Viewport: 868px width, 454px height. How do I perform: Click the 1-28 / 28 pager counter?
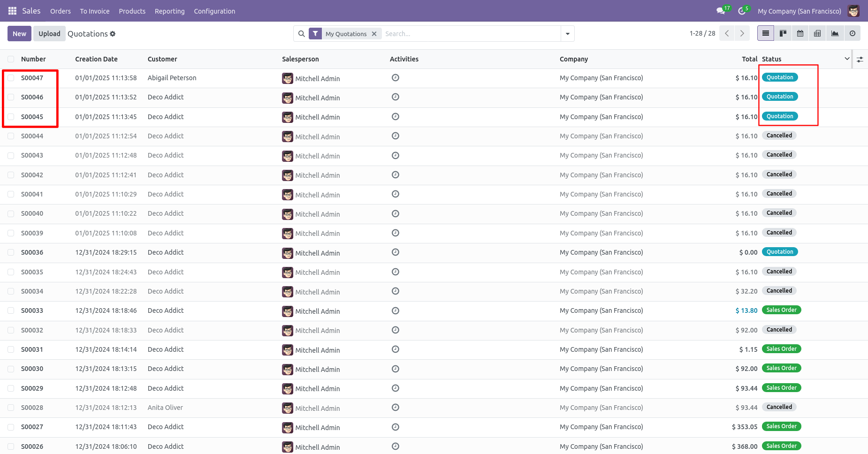tap(702, 33)
